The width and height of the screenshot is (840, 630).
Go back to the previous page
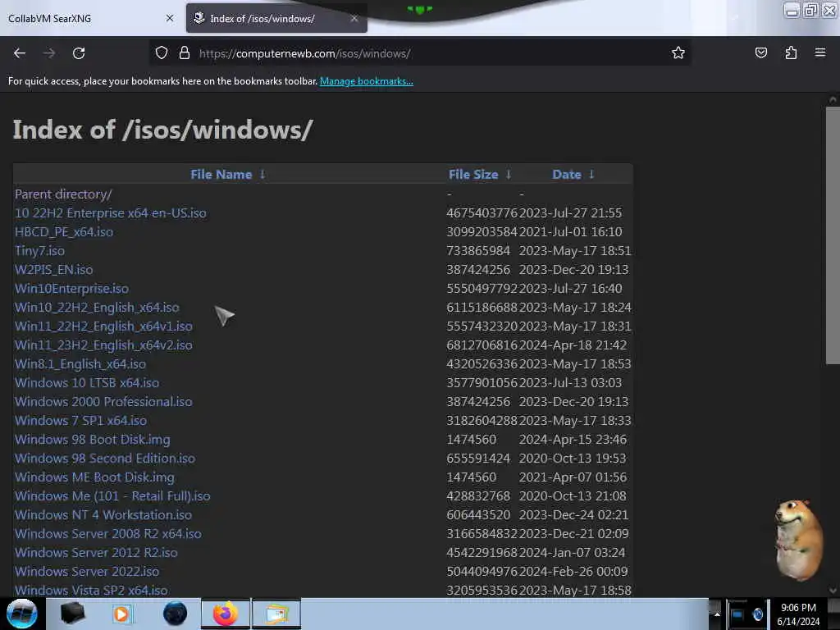pyautogui.click(x=20, y=53)
